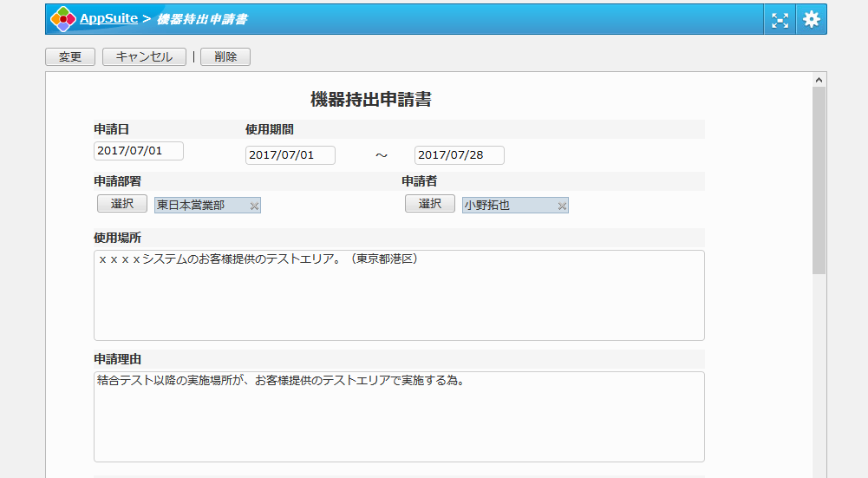
Task: Click the 使用期間 start date field
Action: 290,155
